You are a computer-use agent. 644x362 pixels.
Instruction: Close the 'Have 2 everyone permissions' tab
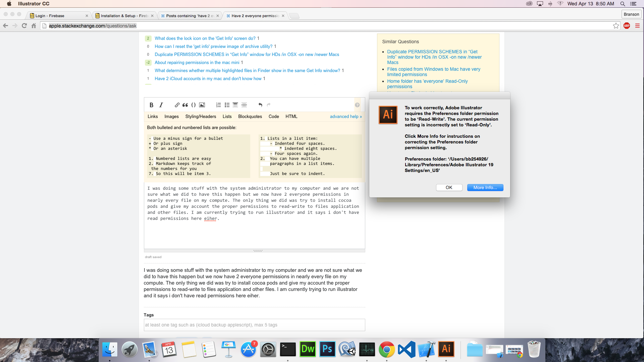point(283,16)
